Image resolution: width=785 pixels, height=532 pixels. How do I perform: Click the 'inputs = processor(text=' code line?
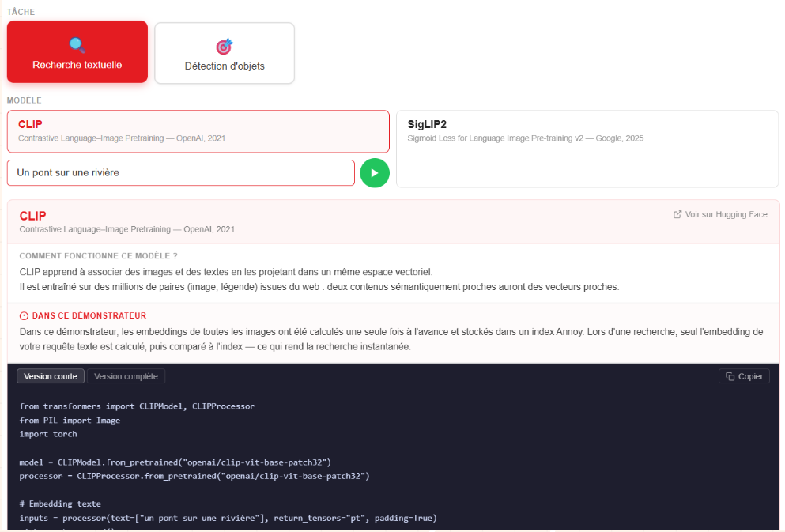[228, 518]
